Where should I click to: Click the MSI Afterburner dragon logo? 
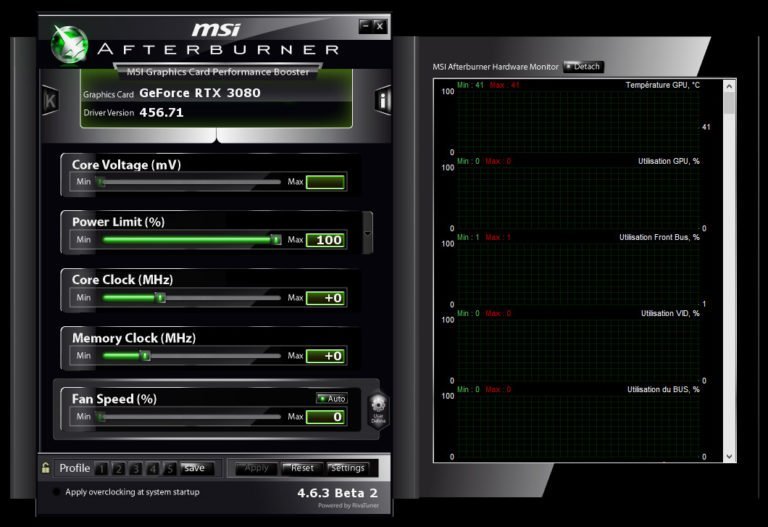[70, 45]
